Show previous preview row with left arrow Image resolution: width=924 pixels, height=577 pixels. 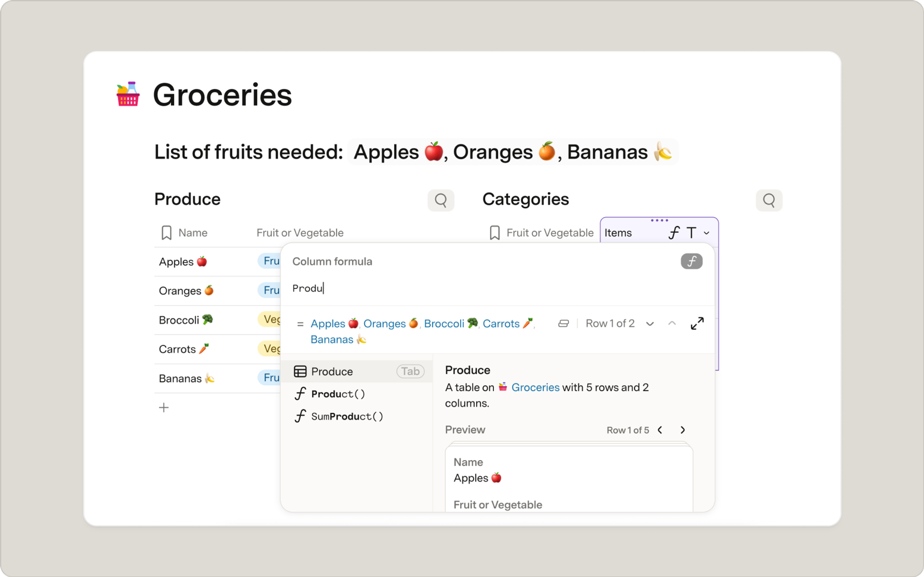660,430
